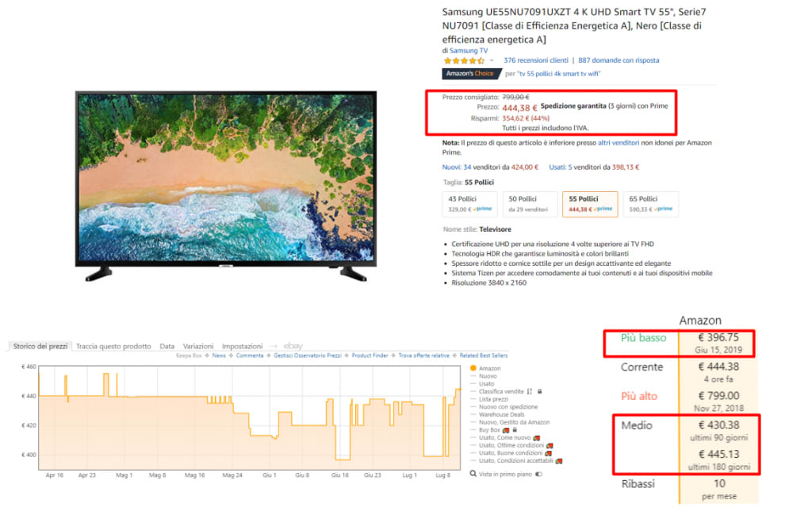The image size is (812, 519).
Task: Select the 50 Pollici size option
Action: (530, 204)
